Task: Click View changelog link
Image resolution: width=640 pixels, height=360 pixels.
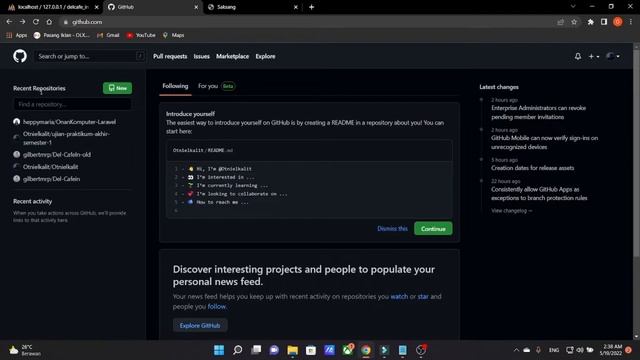Action: coord(511,211)
